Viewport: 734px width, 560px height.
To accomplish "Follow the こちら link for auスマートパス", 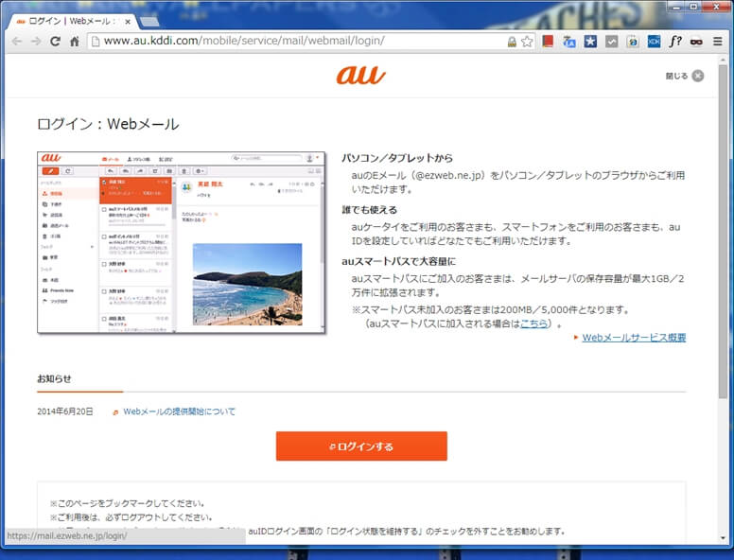I will pos(533,324).
